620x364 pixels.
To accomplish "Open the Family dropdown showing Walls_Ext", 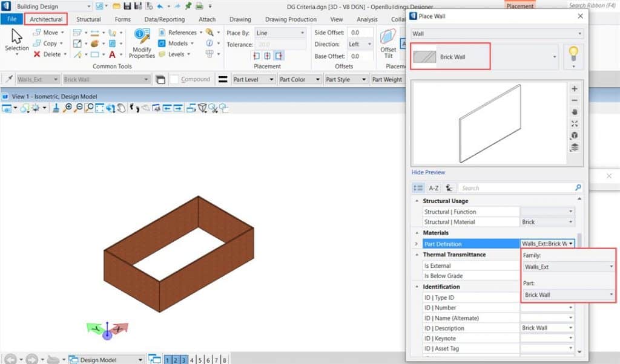I will [x=568, y=267].
